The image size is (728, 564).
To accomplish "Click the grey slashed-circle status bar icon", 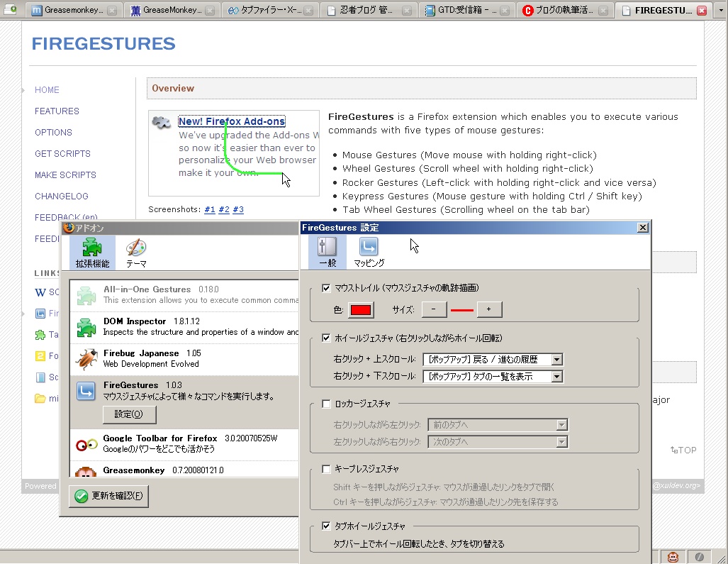I will point(699,557).
